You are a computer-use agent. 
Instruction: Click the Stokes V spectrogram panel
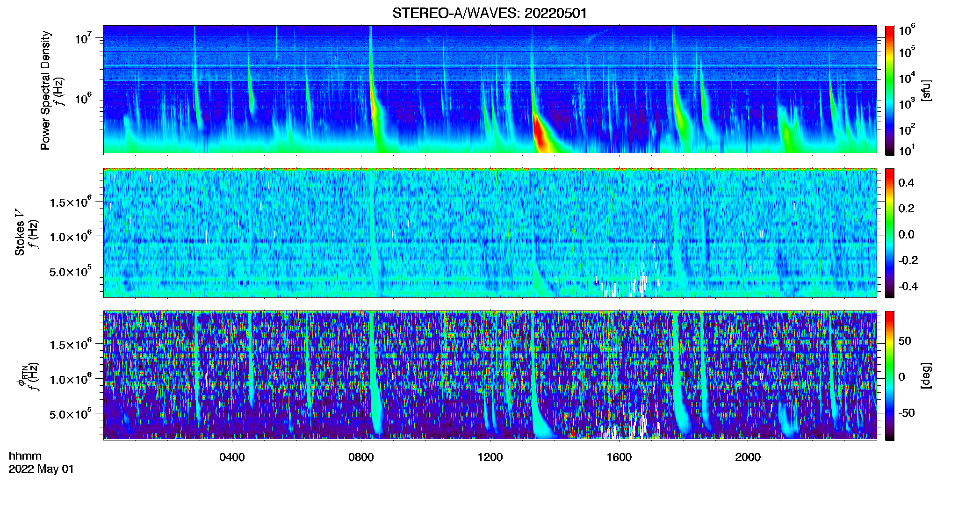pos(490,233)
